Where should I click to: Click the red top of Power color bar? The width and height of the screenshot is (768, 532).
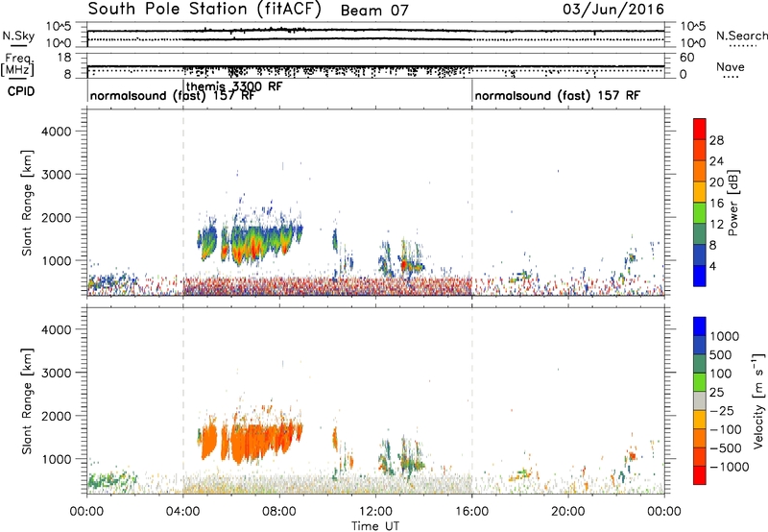coord(700,129)
